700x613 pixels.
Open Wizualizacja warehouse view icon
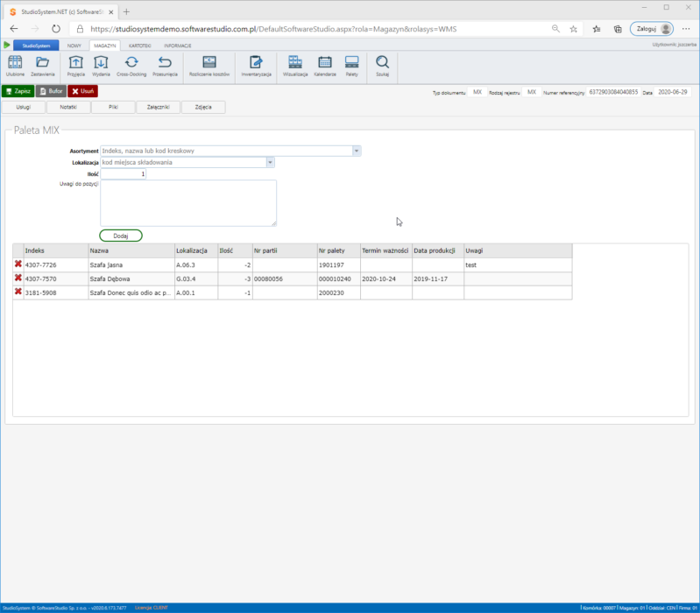point(295,66)
